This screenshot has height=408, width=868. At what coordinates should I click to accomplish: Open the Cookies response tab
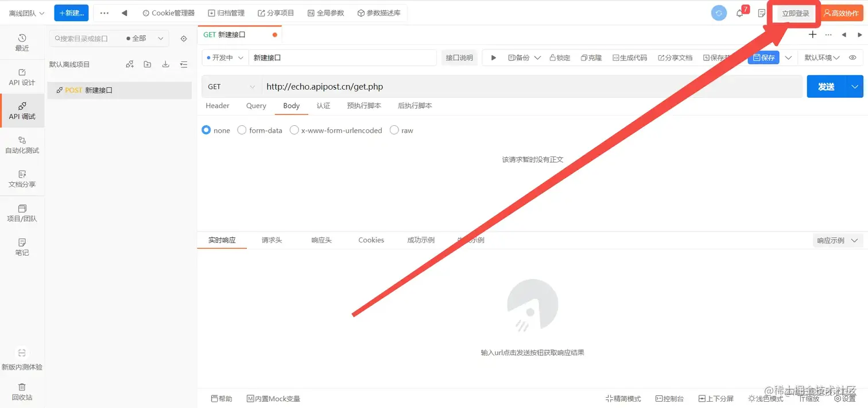[x=371, y=240]
